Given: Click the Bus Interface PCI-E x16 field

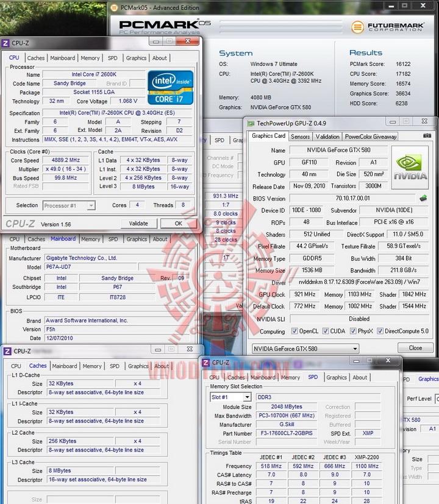Looking at the screenshot, I should coord(394,222).
